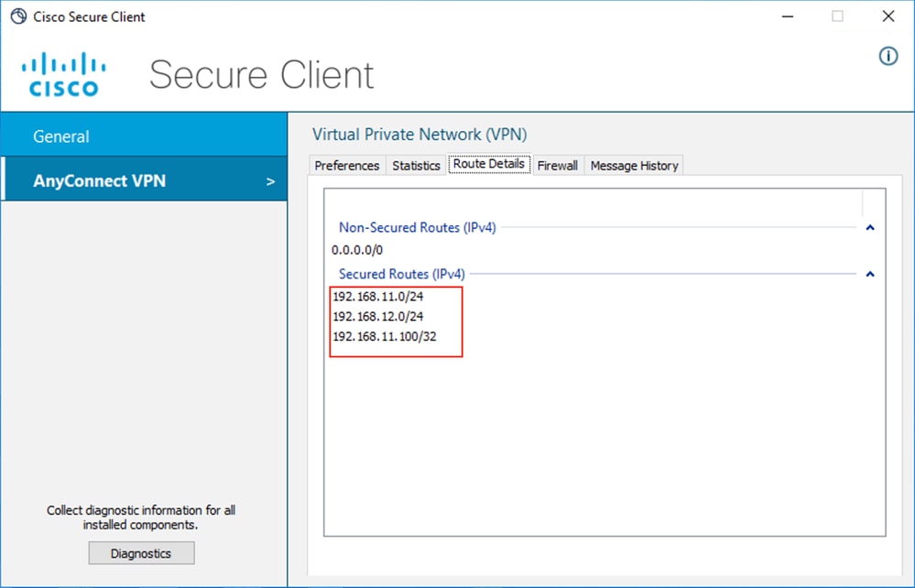Open the Message History tab
Image resolution: width=915 pixels, height=588 pixels.
tap(635, 166)
